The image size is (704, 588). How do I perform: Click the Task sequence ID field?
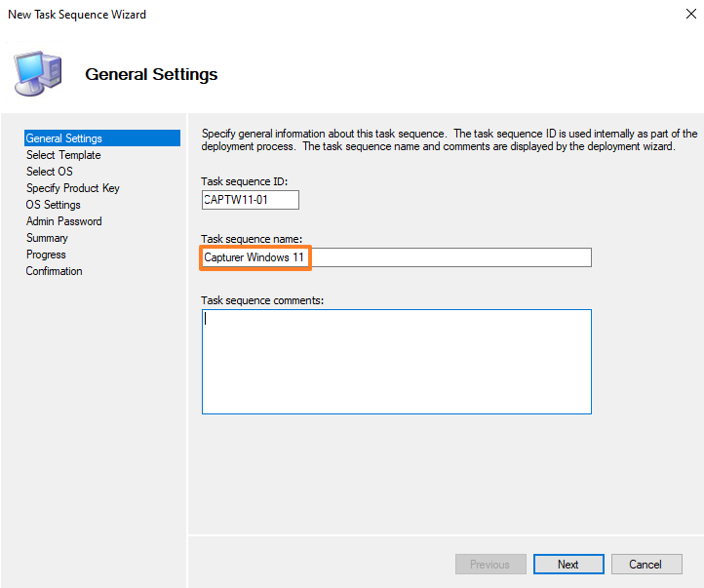(250, 200)
